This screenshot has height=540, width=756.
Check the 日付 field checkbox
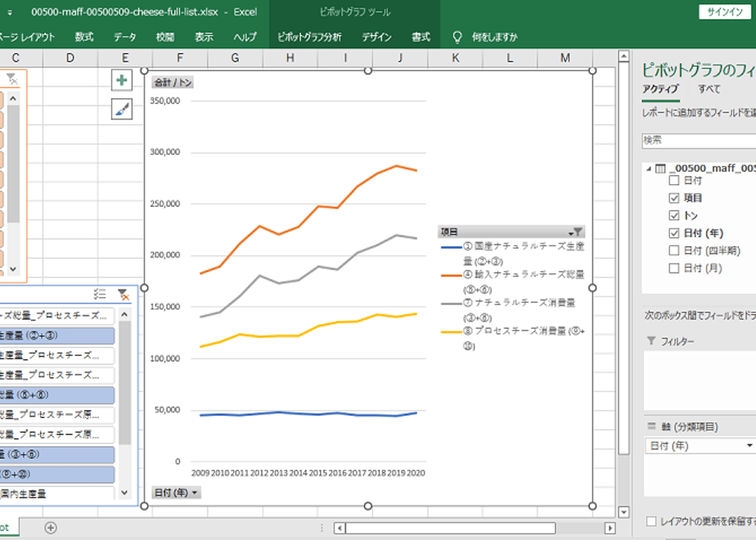click(x=674, y=180)
